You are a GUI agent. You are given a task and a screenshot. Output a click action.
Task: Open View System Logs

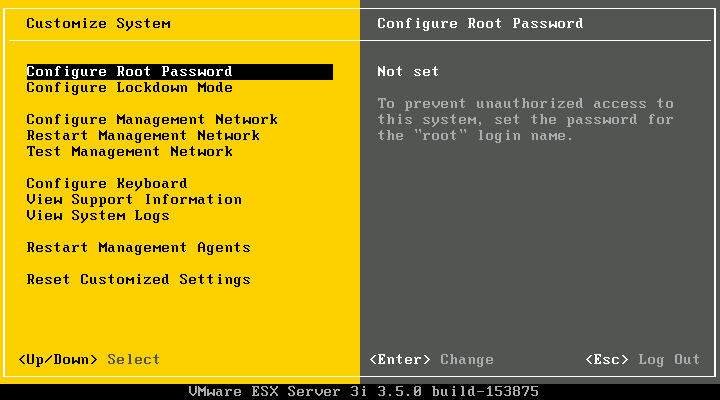98,216
